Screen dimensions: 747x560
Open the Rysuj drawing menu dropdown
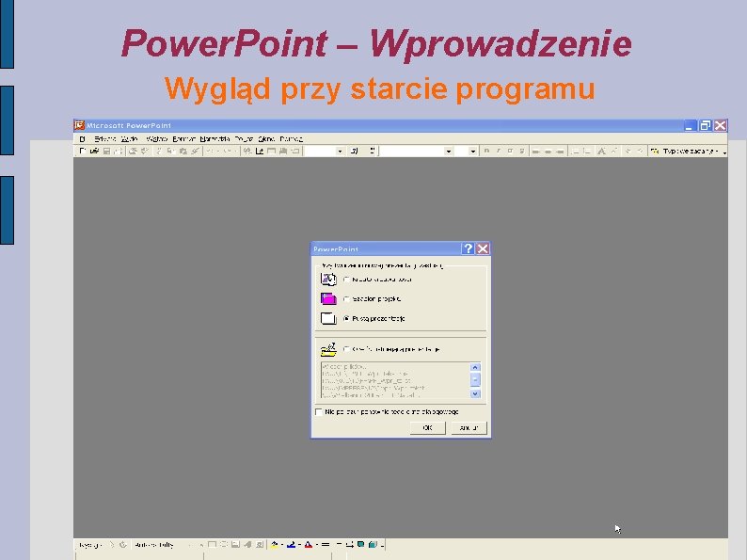(90, 544)
